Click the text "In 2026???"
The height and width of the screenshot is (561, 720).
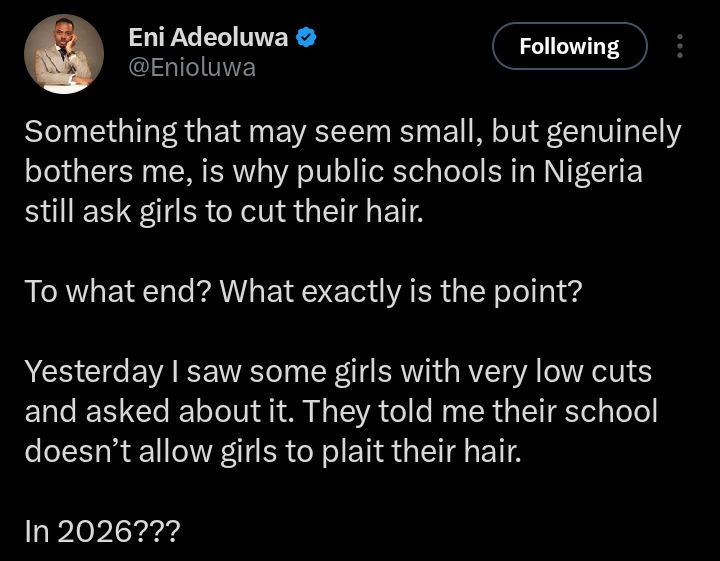102,532
